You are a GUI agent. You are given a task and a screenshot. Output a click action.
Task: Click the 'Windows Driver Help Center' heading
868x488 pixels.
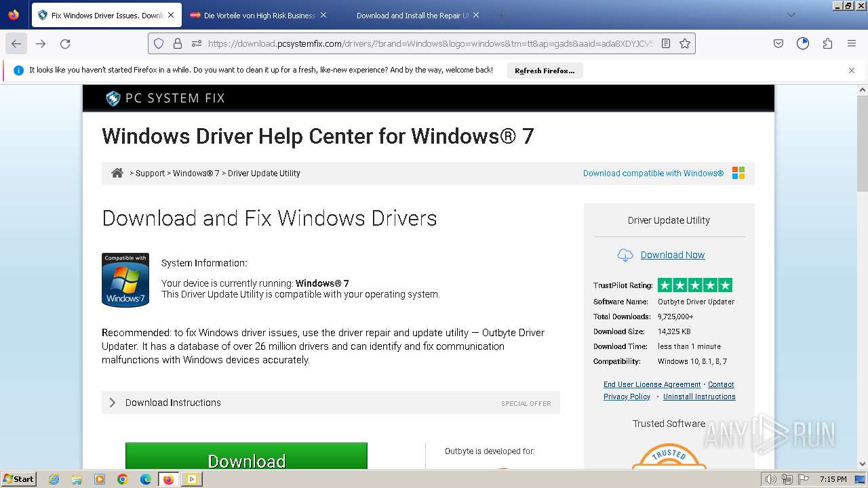(318, 136)
